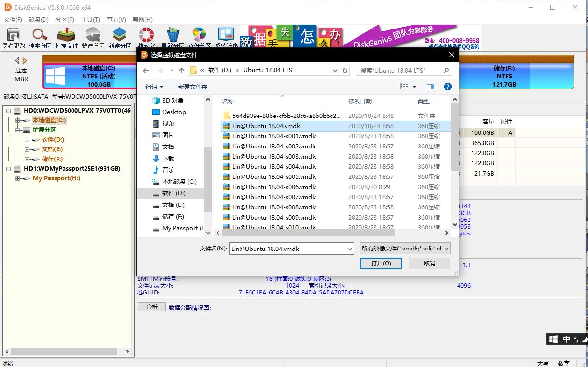The height and width of the screenshot is (367, 588).
Task: Click the previous disk arrow
Action: click(x=17, y=60)
